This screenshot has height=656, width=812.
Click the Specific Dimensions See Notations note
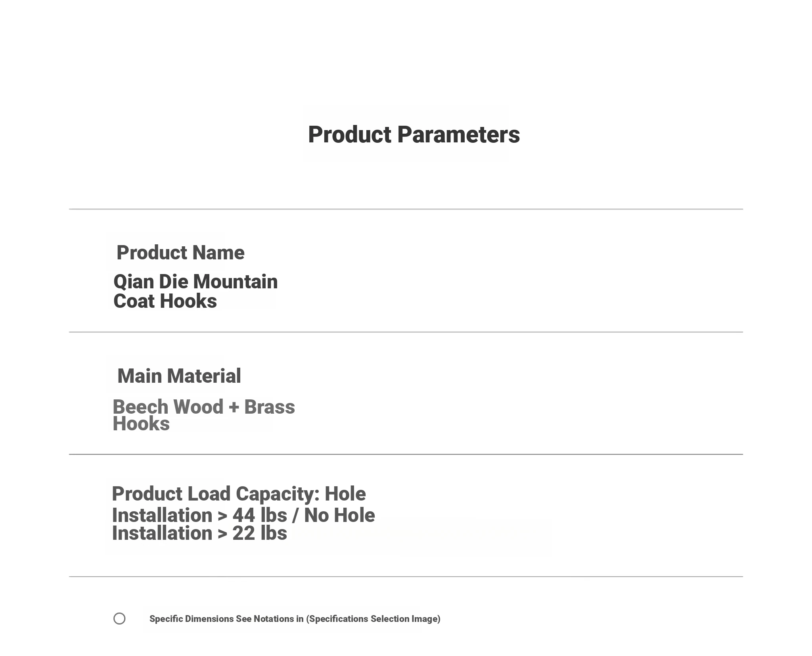(295, 619)
